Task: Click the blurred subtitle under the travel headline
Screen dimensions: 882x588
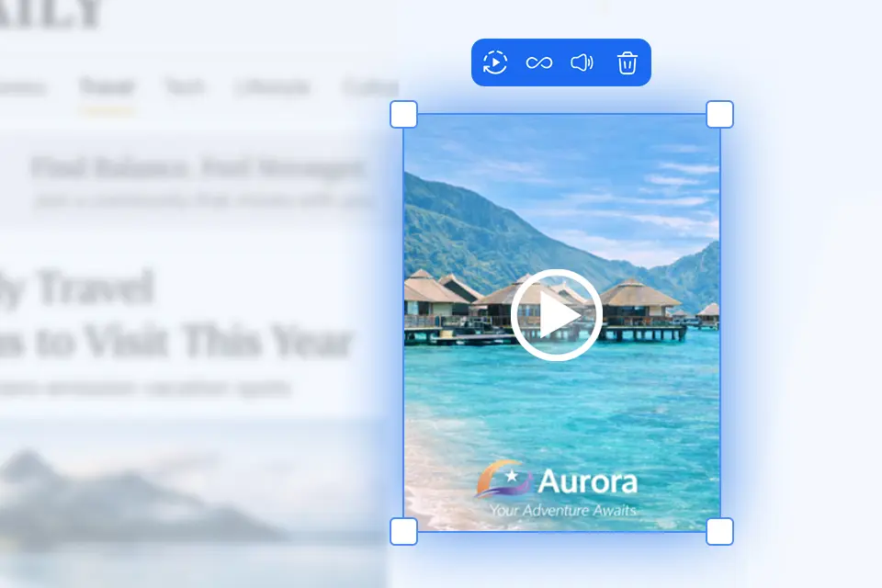Action: tap(145, 388)
